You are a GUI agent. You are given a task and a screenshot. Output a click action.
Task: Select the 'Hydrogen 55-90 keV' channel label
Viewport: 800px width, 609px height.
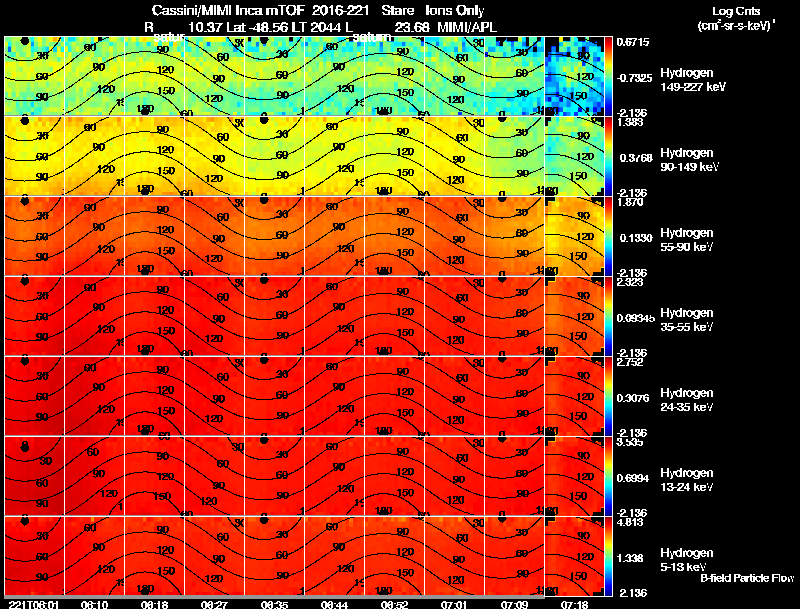click(x=687, y=240)
